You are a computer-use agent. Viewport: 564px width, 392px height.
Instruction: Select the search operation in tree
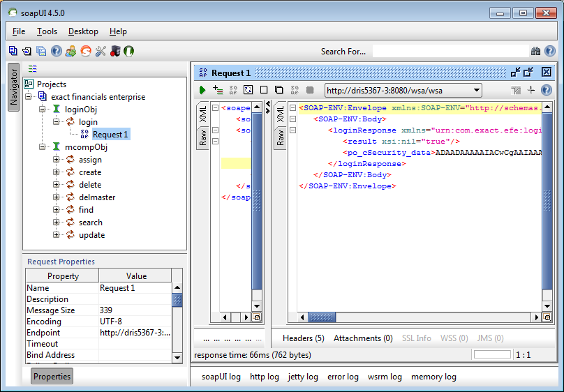[91, 223]
